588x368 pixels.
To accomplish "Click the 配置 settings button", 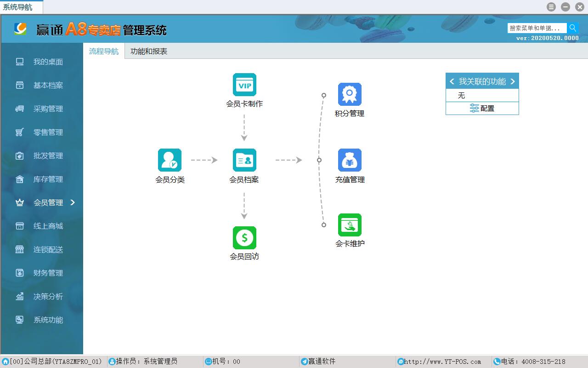I will (x=482, y=109).
